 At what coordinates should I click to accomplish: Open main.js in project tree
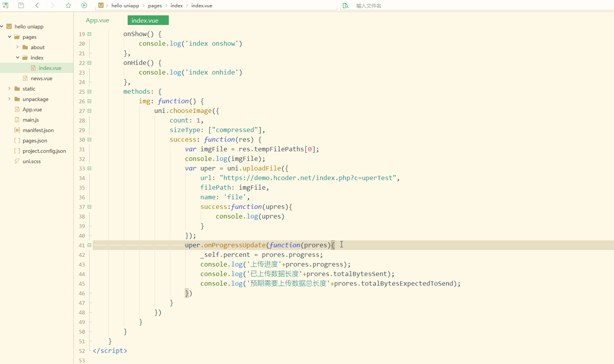(31, 120)
